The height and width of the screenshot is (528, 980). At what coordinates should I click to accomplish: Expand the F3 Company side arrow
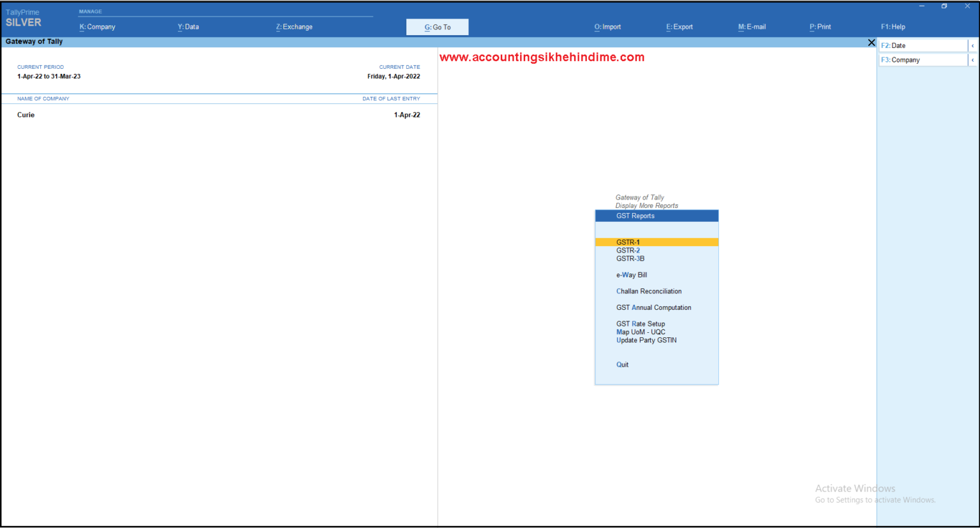[972, 60]
